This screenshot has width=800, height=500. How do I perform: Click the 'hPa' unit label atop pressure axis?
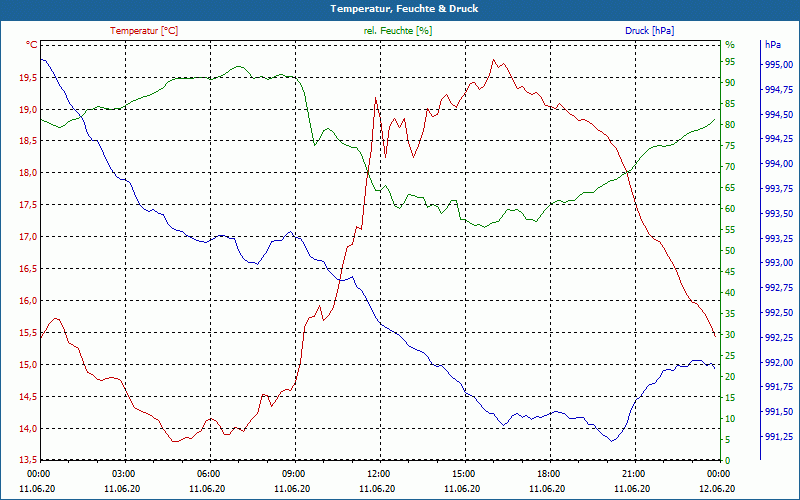click(x=773, y=45)
